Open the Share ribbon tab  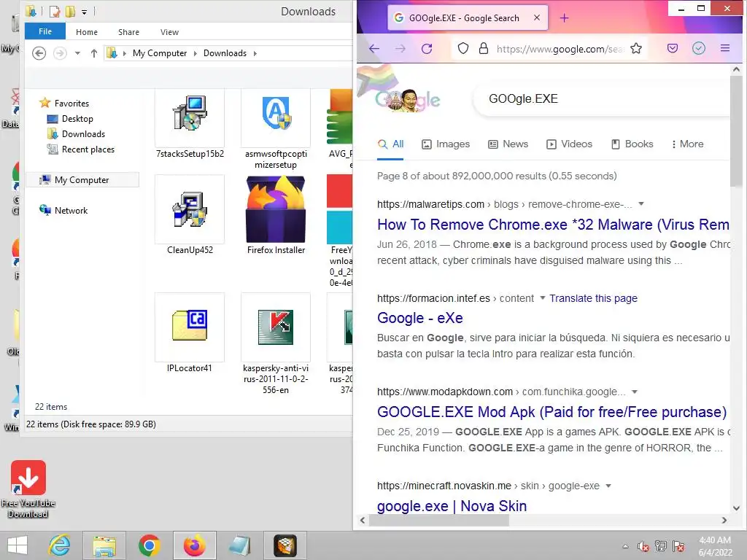point(128,32)
